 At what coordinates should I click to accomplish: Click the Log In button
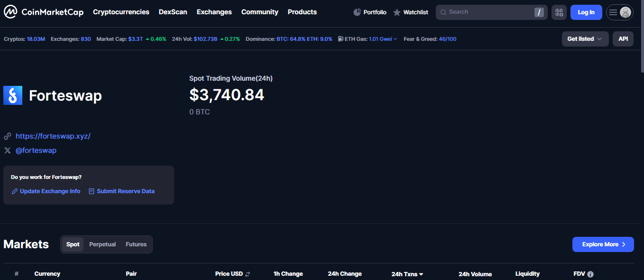[586, 12]
